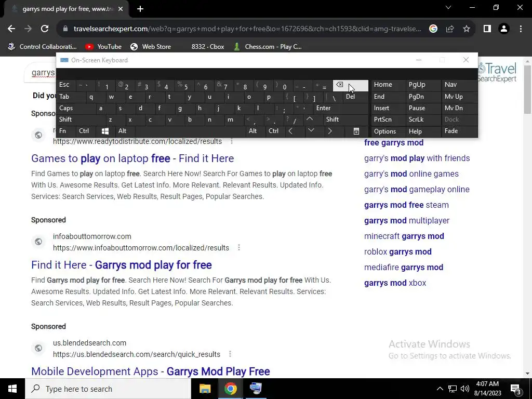Viewport: 532px width, 399px height.
Task: Toggle the left Ctrl key on keyboard
Action: (86, 131)
